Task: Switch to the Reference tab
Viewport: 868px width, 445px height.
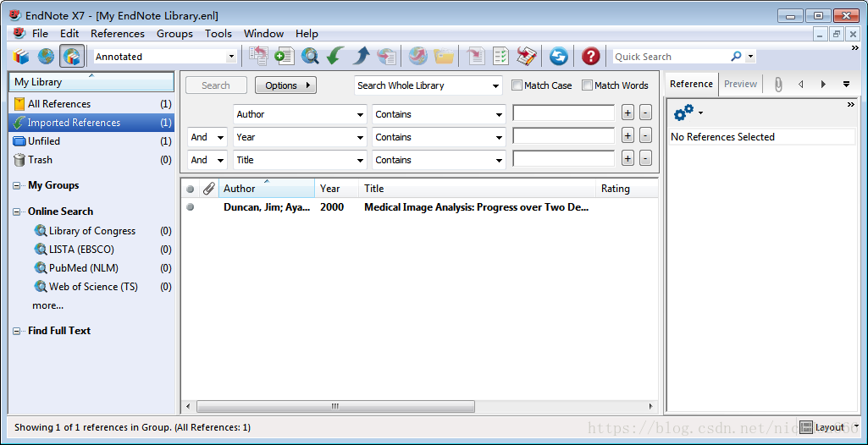Action: pos(691,84)
